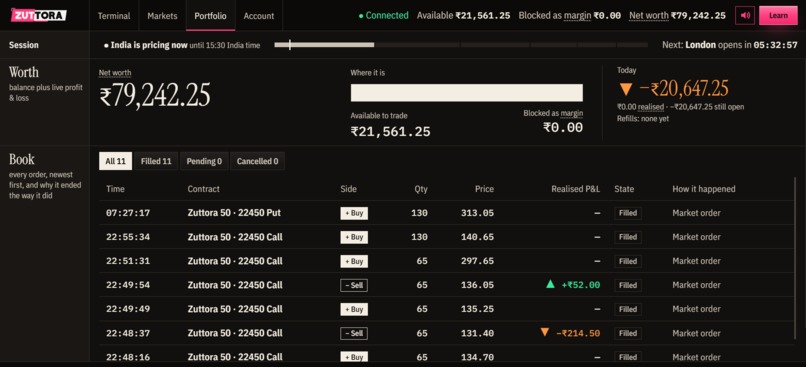The image size is (806, 367).
Task: Show All 11 orders filter
Action: tap(116, 161)
